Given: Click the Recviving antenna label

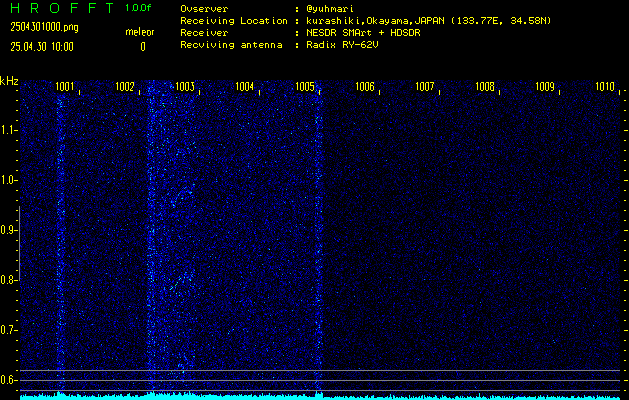Looking at the screenshot, I should point(231,45).
